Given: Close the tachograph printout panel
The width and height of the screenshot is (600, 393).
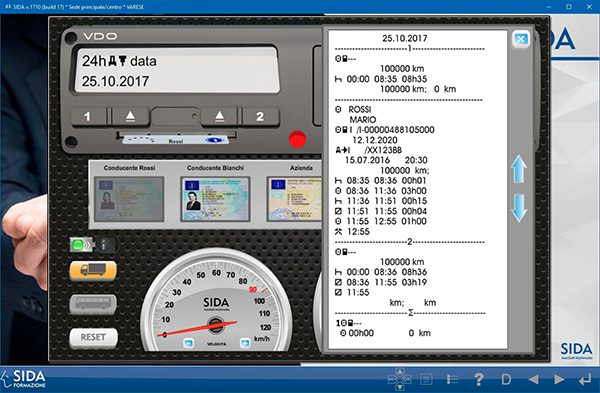Looking at the screenshot, I should (521, 39).
